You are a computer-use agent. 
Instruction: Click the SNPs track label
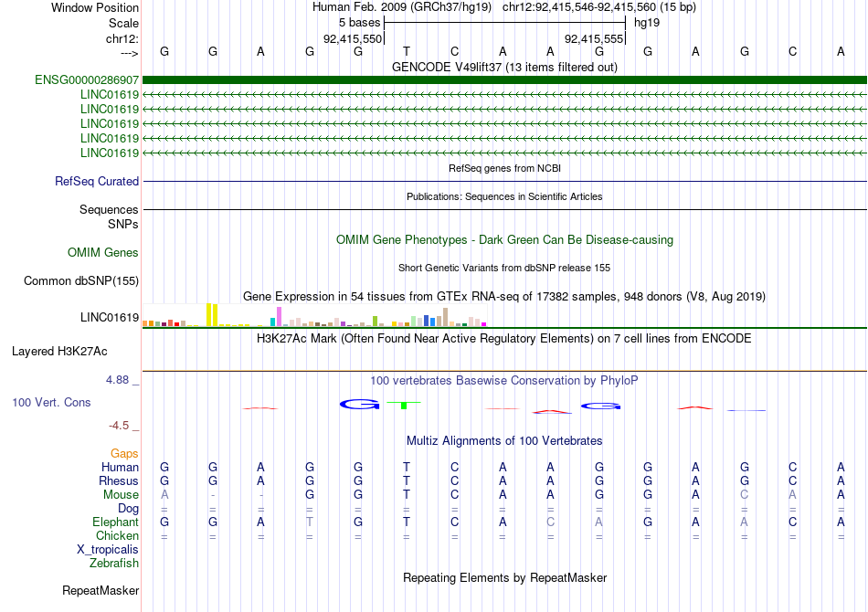point(123,224)
